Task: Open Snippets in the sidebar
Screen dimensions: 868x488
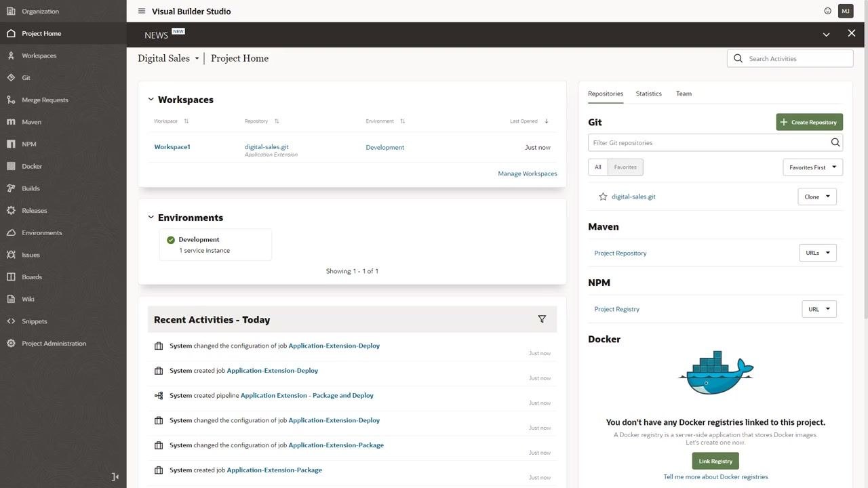Action: [34, 321]
